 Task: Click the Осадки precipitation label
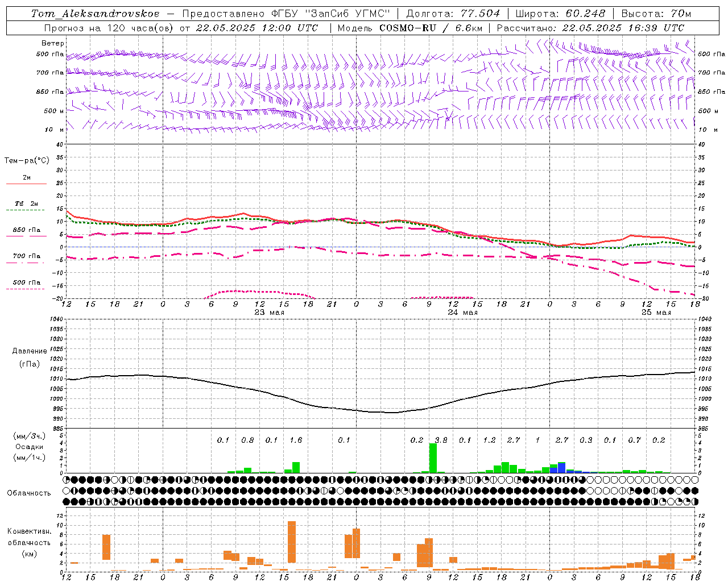[30, 447]
